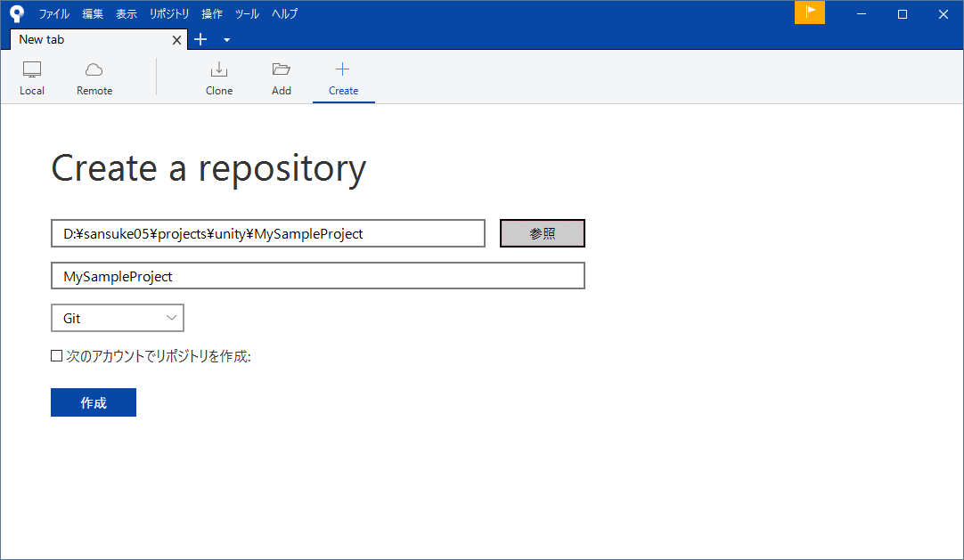Screen dimensions: 964x560
Task: Click the 作成 button to create repository
Action: [x=93, y=402]
